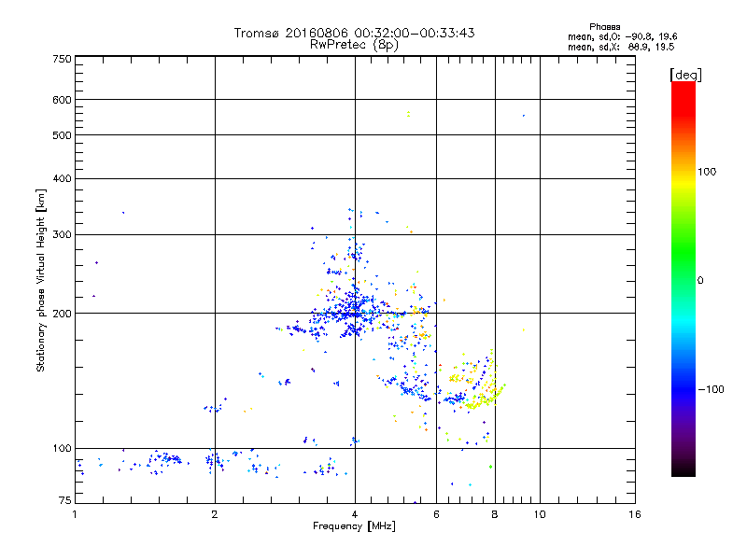The image size is (747, 560).
Task: Click the x-axis label "Frequency [MHz]"
Action: click(354, 526)
